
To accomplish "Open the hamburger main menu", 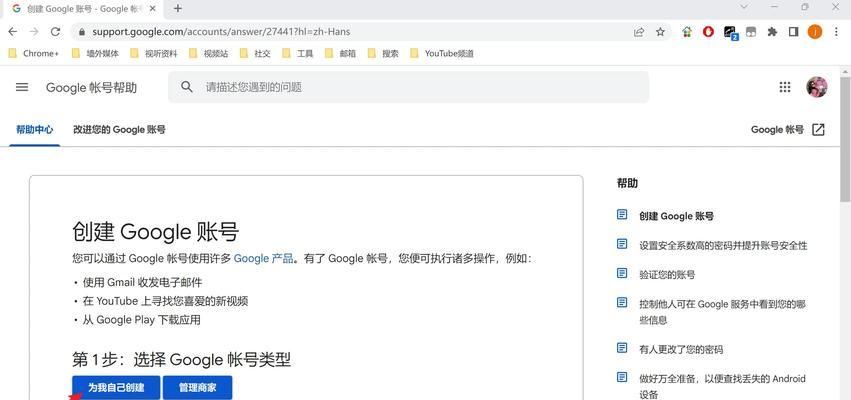I will [22, 87].
